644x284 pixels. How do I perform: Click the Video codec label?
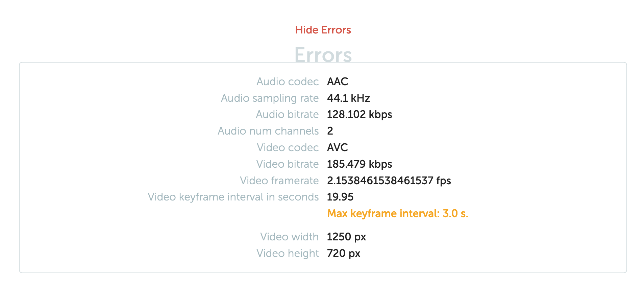(288, 147)
